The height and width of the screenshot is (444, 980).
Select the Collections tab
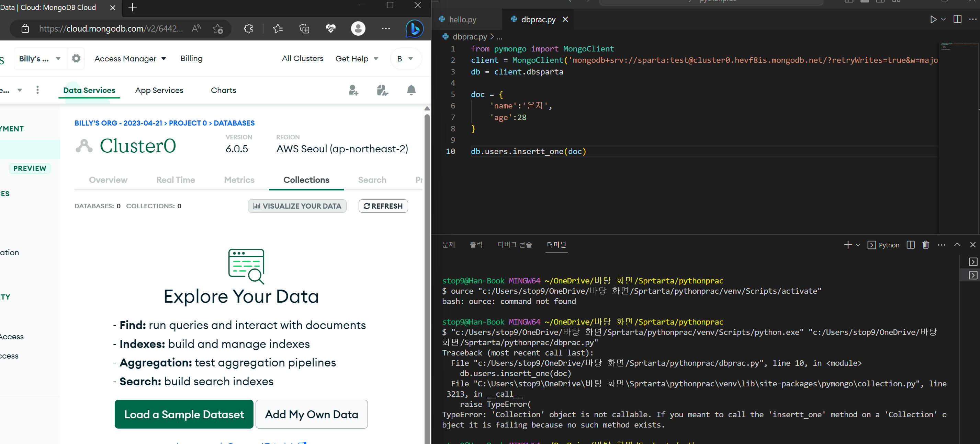point(306,180)
